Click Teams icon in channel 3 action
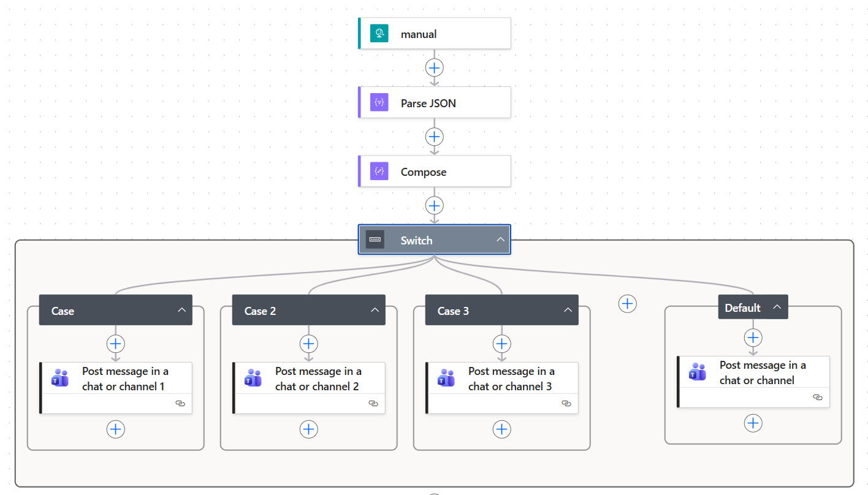The width and height of the screenshot is (868, 495). tap(446, 379)
